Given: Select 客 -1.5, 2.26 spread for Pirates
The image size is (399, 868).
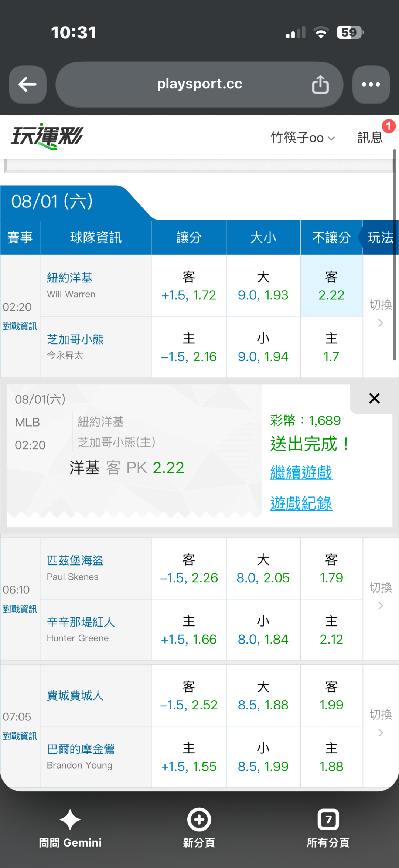Looking at the screenshot, I should pyautogui.click(x=189, y=569).
